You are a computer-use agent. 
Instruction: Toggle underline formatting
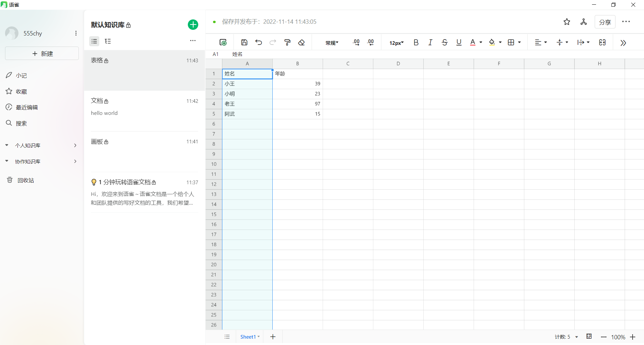coord(459,43)
